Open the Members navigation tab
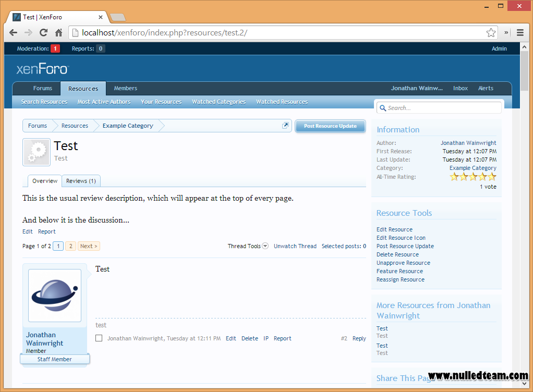Viewport: 533px width, 392px height. [126, 88]
